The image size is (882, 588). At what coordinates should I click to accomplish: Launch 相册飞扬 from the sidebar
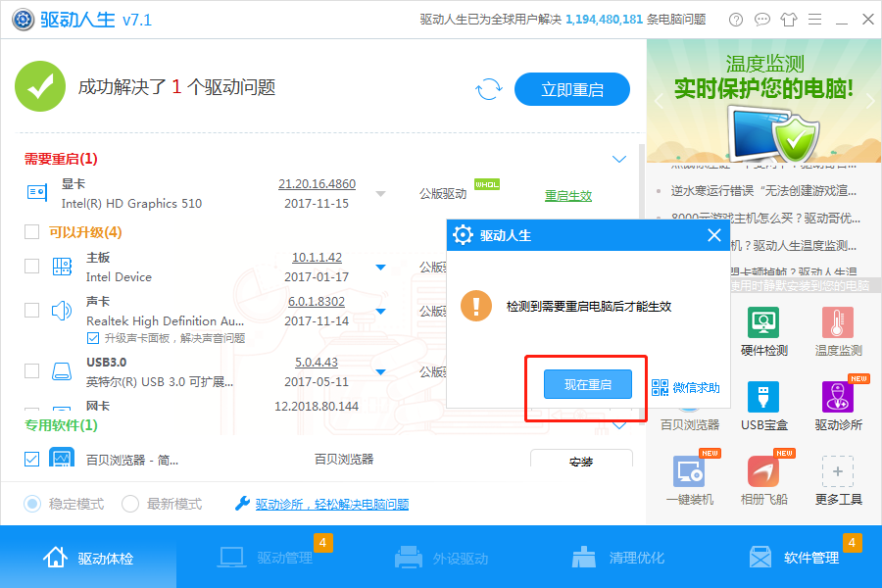[763, 477]
